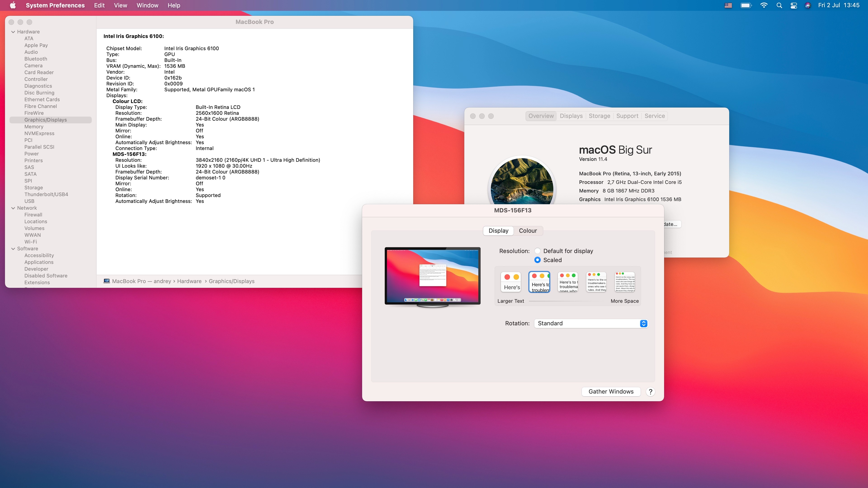Select NVMExpress in the sidebar
Viewport: 868px width, 488px height.
tap(39, 133)
